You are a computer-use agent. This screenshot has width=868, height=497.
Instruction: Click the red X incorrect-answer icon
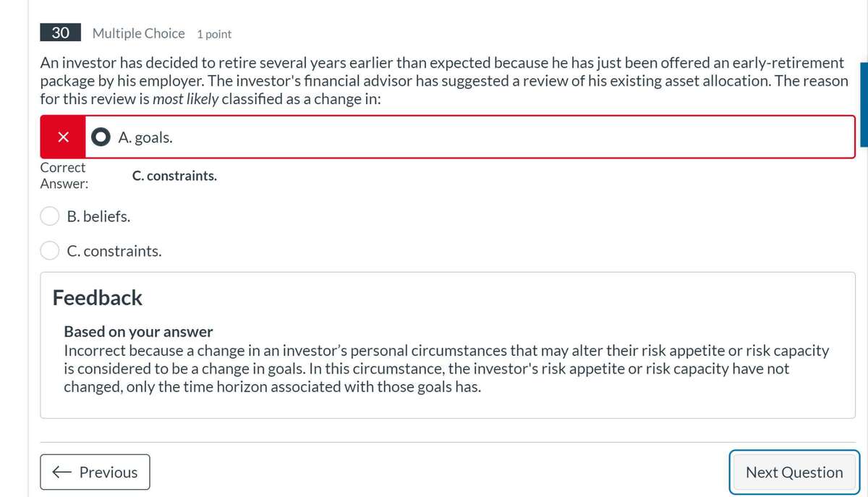(63, 137)
